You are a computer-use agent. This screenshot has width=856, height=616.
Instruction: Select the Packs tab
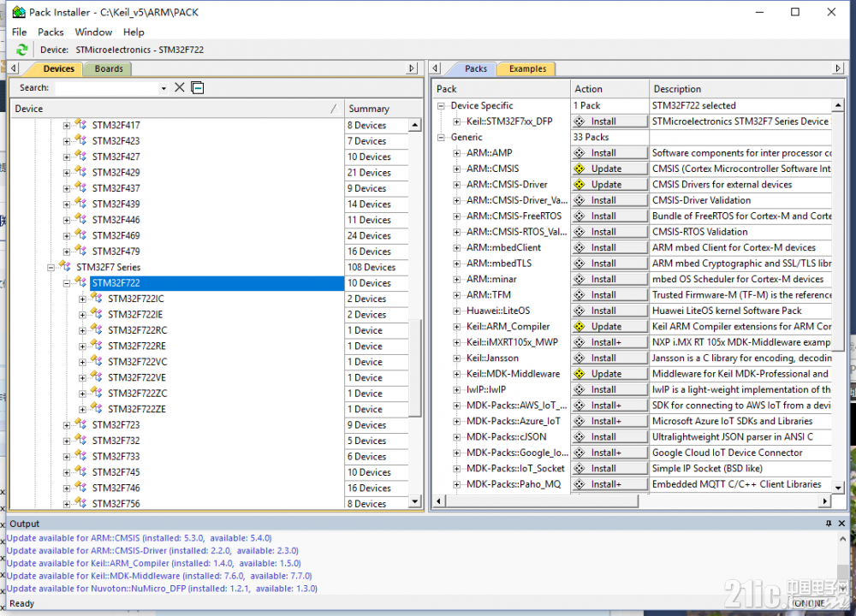(475, 68)
